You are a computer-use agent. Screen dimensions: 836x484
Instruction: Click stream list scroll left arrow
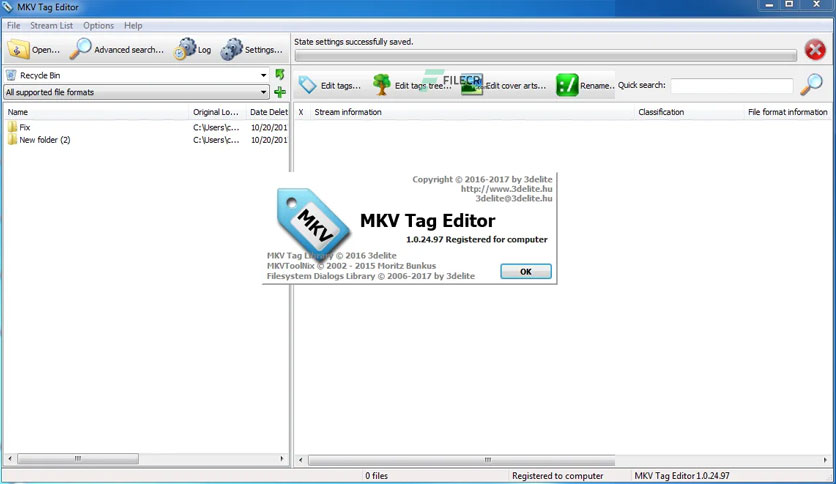point(301,459)
